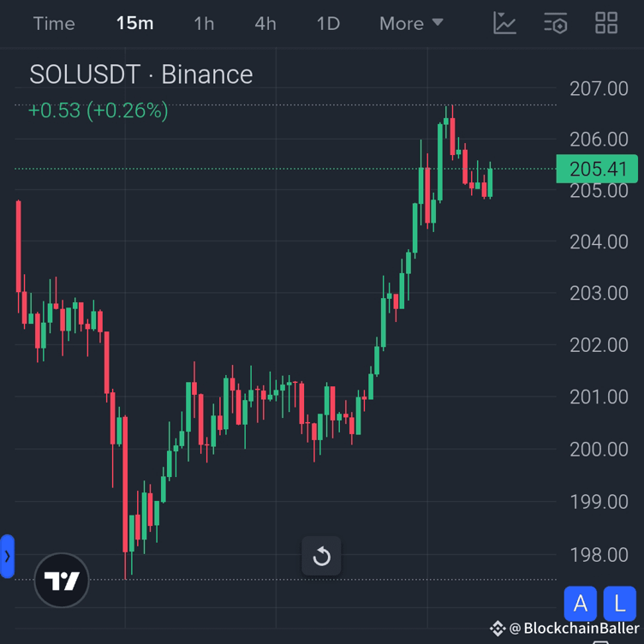Click the 207.00 price axis label
644x644 pixels.
(x=599, y=88)
